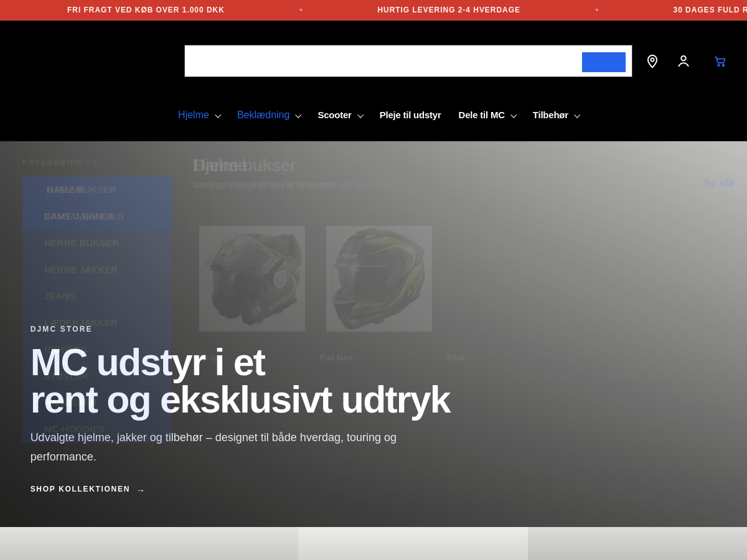
Task: Click the fri fragt announcement text
Action: [146, 10]
